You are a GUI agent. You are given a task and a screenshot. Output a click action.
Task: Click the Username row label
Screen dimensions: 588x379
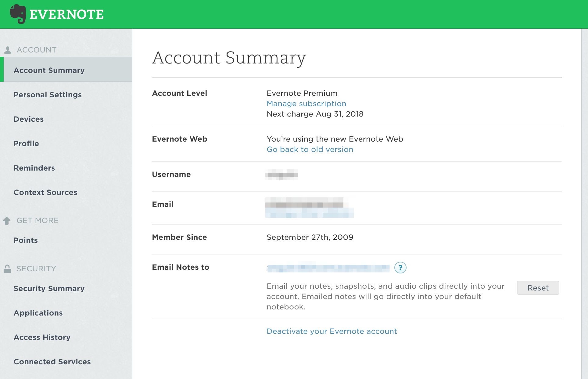click(171, 175)
